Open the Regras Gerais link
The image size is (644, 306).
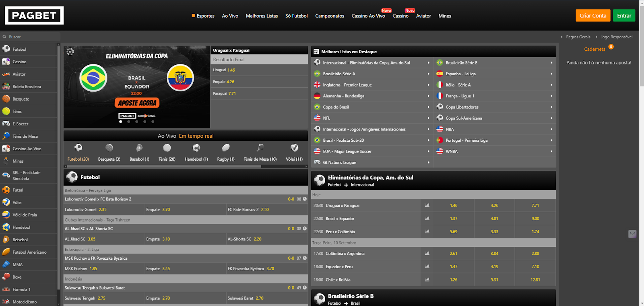[578, 37]
